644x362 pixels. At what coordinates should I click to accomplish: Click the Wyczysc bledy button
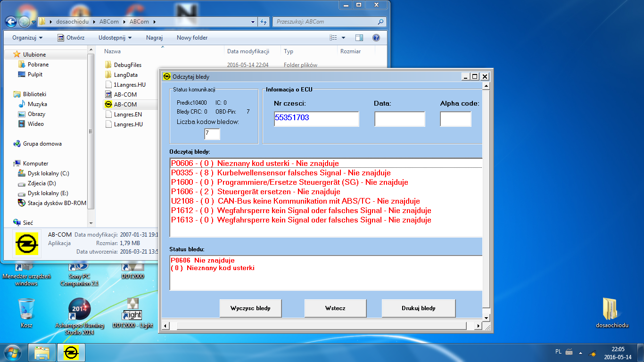(x=250, y=308)
